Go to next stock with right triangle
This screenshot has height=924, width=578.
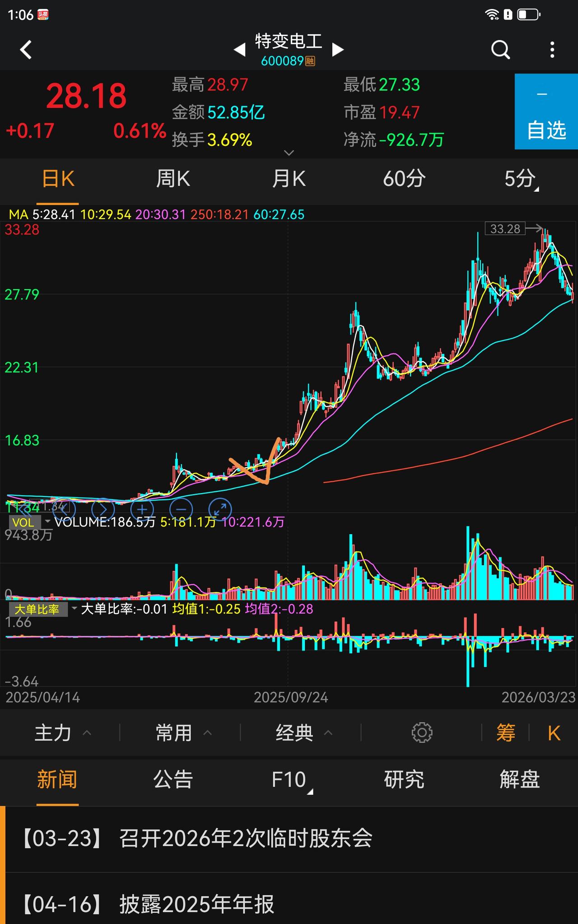pyautogui.click(x=338, y=50)
